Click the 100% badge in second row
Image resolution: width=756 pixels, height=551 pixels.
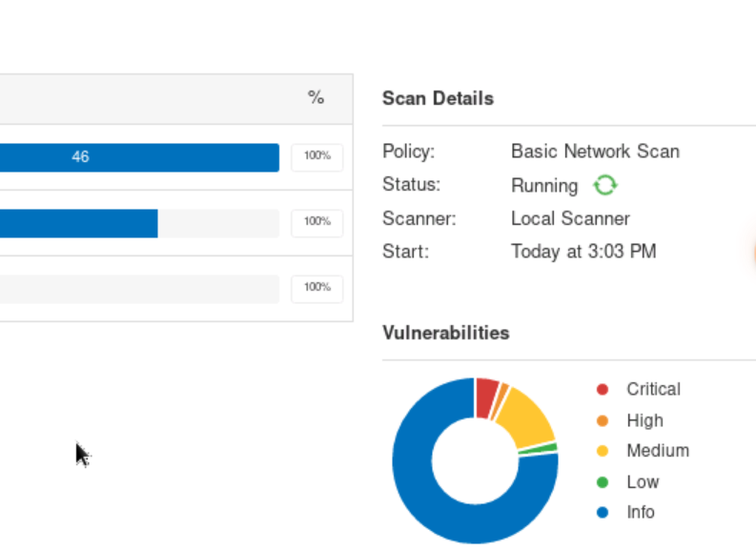click(317, 222)
